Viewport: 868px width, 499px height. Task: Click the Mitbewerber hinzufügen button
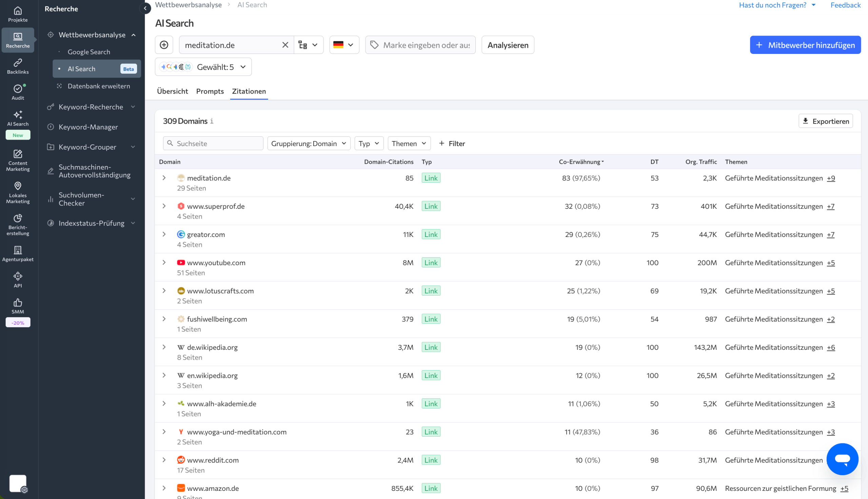click(805, 45)
